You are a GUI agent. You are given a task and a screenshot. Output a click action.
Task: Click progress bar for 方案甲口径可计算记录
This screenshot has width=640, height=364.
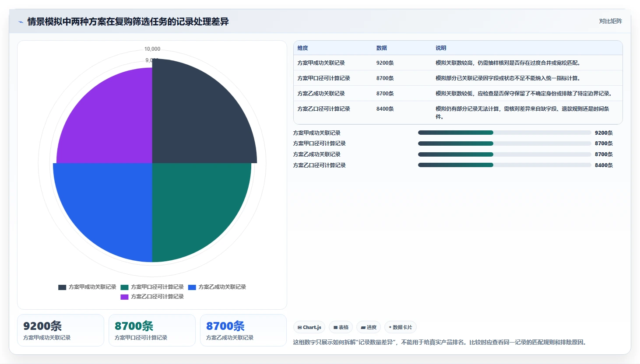[505, 143]
